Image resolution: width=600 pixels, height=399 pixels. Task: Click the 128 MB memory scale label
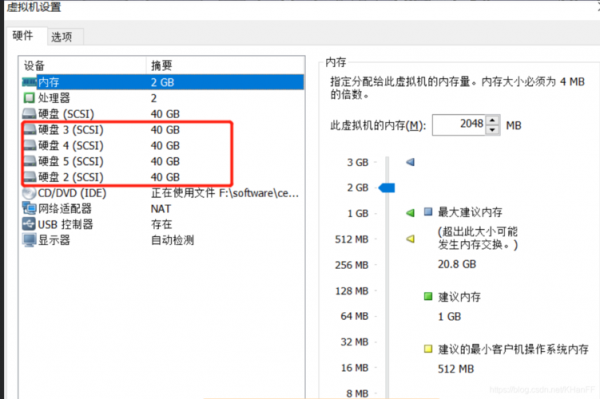click(x=352, y=291)
